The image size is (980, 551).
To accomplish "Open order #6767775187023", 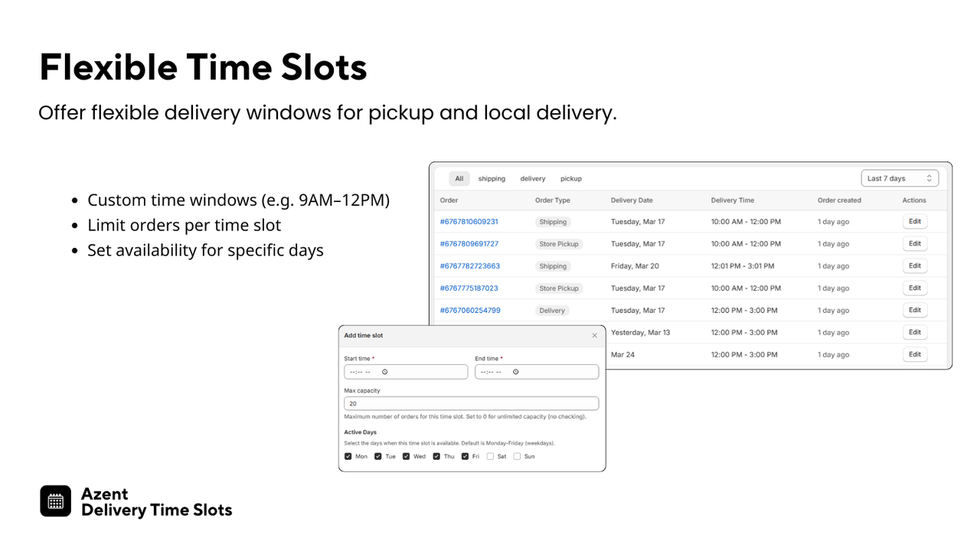I will (469, 288).
